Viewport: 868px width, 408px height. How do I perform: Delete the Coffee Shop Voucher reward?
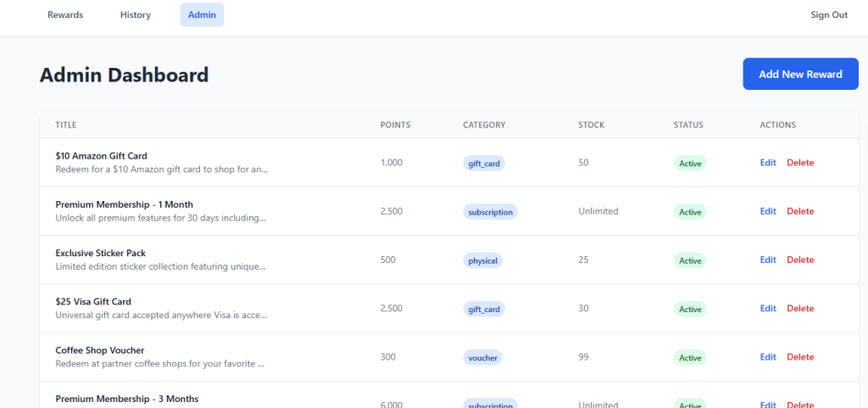[799, 357]
